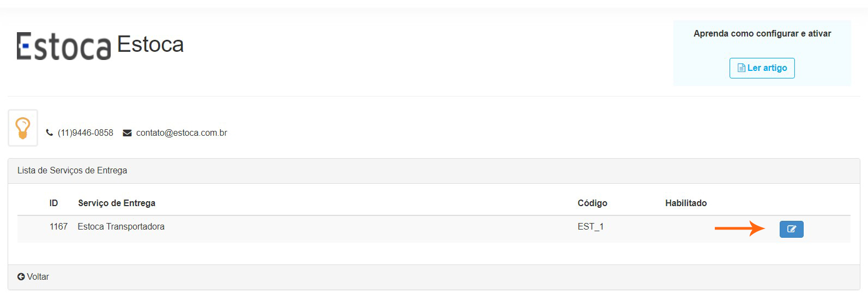Click the lightbulb icon thumbnail

click(23, 128)
